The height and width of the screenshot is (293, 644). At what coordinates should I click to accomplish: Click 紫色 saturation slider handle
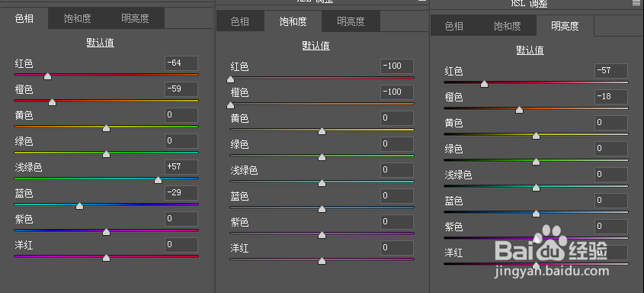tap(322, 235)
